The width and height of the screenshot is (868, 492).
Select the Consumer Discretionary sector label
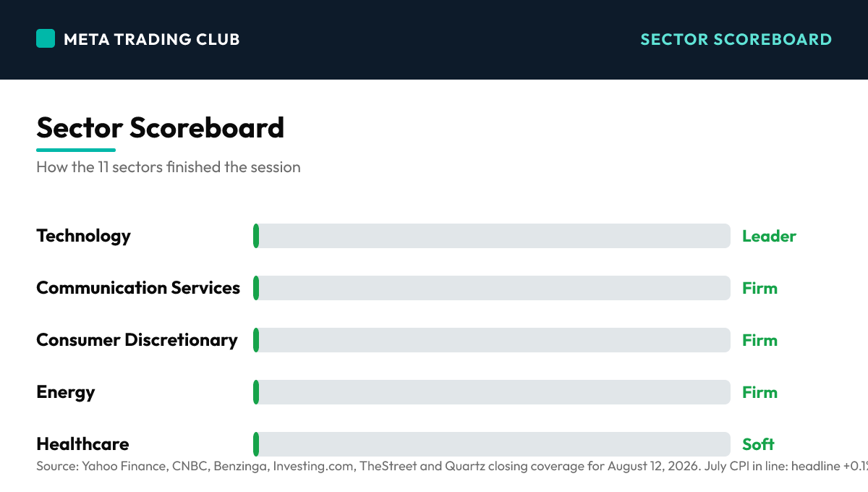[x=137, y=340]
